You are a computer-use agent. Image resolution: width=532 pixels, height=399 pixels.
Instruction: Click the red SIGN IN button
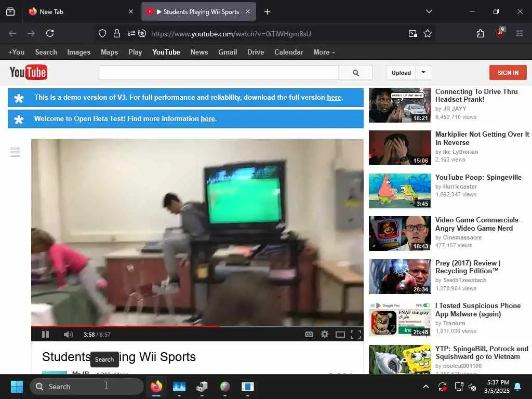[x=508, y=73]
